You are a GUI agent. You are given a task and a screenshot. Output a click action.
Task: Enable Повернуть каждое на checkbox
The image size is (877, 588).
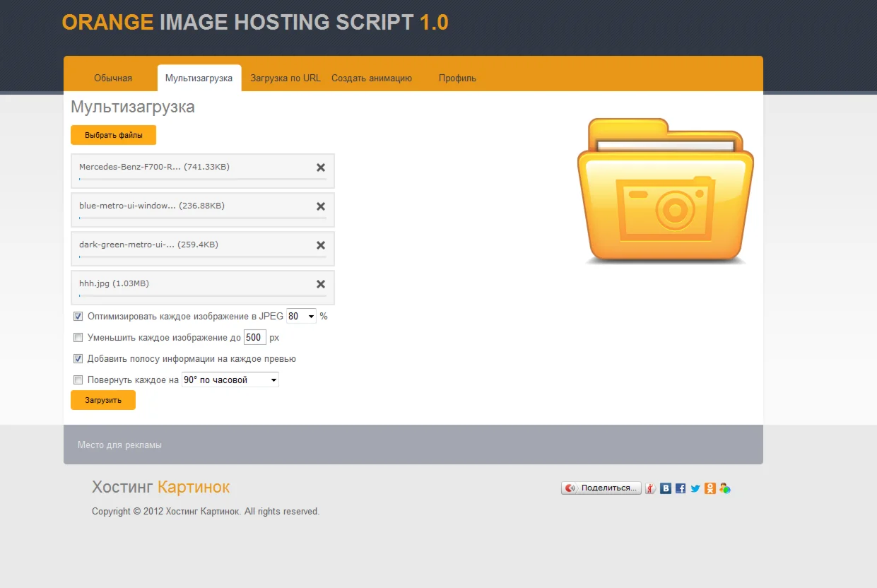click(x=78, y=380)
